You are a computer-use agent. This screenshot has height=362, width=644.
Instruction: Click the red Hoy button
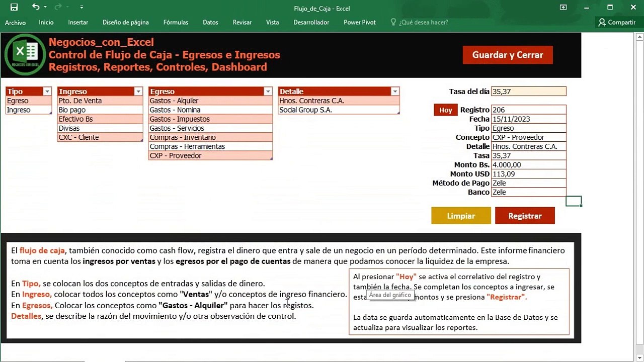[446, 110]
